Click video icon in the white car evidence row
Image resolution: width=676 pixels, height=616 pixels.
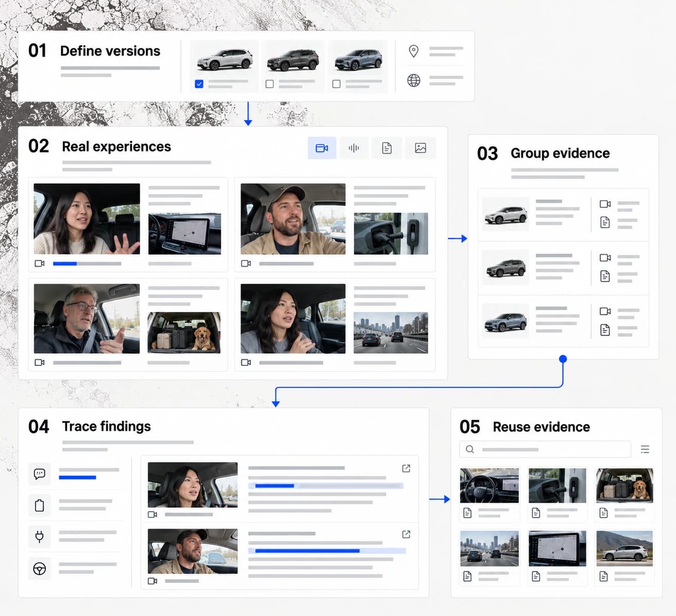click(x=605, y=204)
